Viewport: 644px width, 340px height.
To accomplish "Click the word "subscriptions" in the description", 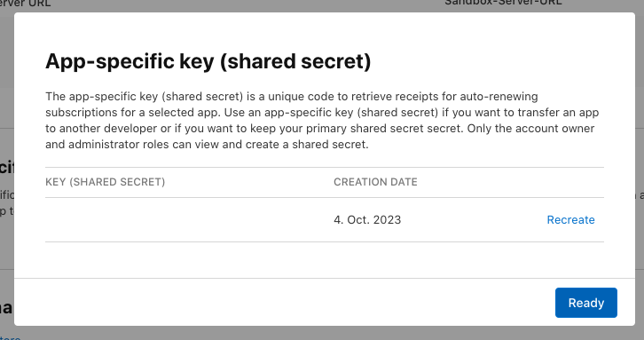I will [x=82, y=113].
